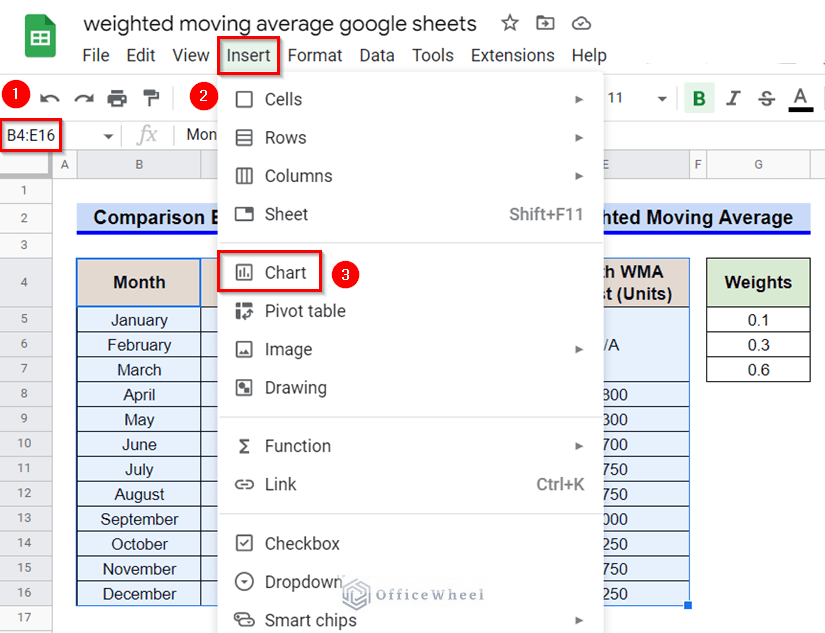Image resolution: width=825 pixels, height=633 pixels.
Task: Undo the last action
Action: pos(50,95)
